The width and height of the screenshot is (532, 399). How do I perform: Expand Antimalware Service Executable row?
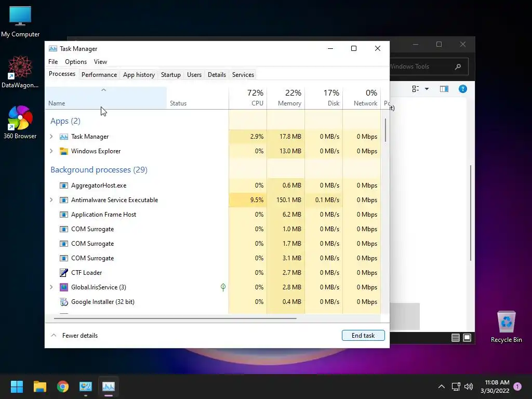[51, 200]
